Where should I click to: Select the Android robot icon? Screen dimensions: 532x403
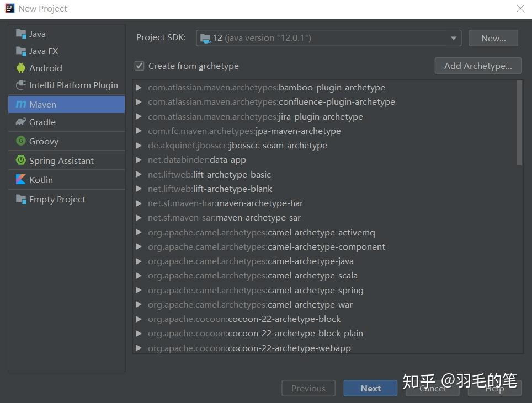[x=21, y=68]
